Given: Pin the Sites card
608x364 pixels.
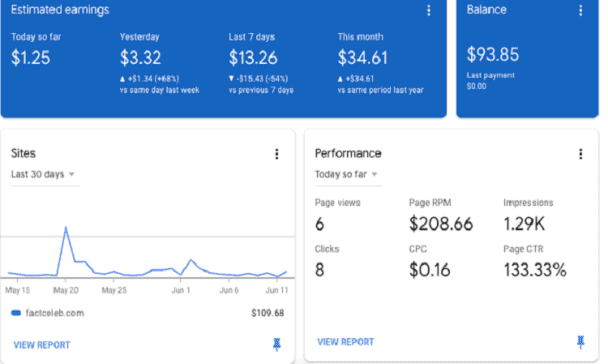Looking at the screenshot, I should click(276, 344).
